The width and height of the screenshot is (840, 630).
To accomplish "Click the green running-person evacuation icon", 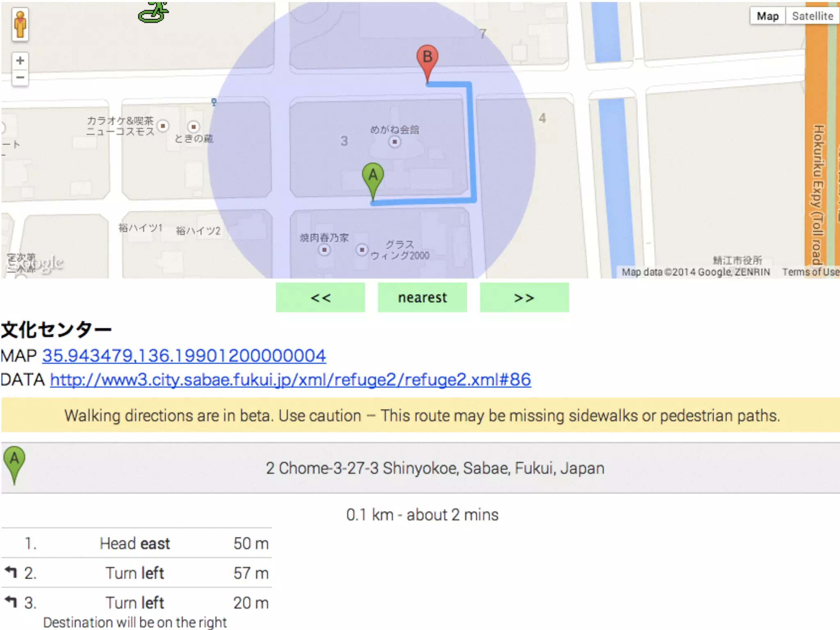I will [x=154, y=11].
